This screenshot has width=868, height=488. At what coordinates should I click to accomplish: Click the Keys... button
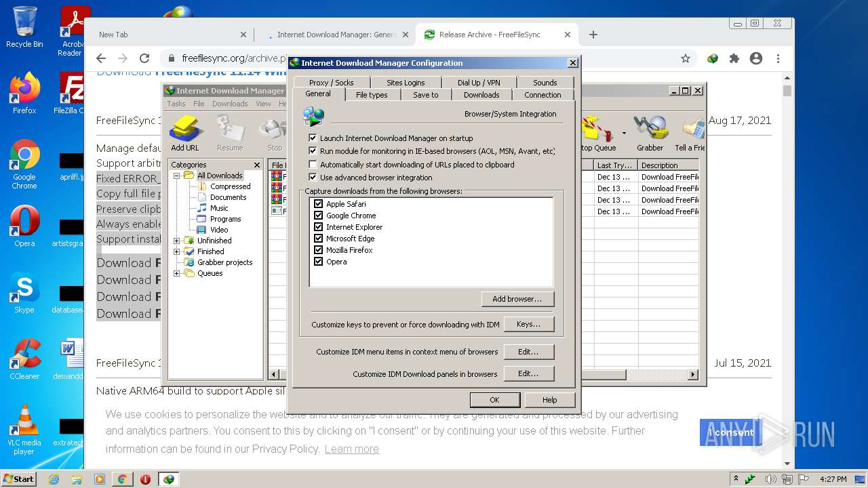[529, 324]
